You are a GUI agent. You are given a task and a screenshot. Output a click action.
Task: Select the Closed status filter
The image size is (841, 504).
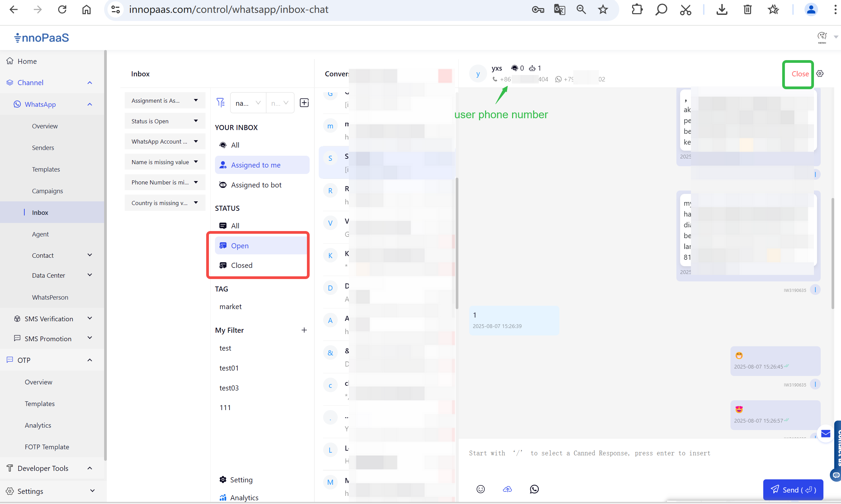coord(242,265)
